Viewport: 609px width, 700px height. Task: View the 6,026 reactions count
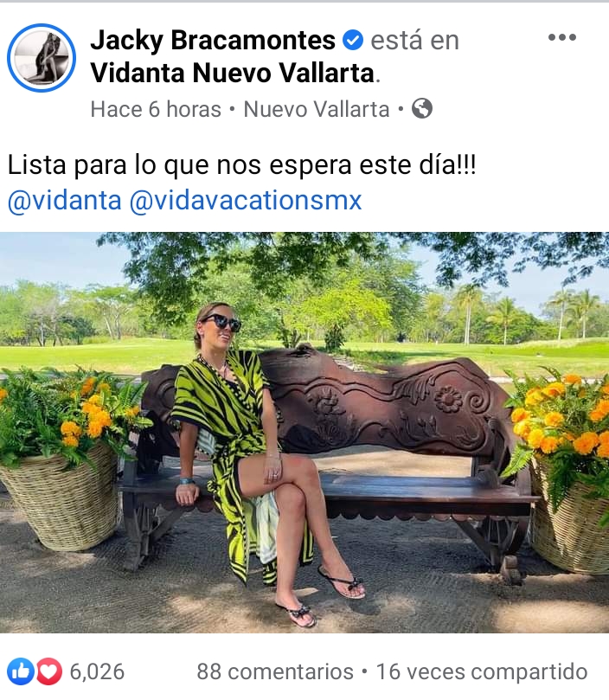[97, 671]
